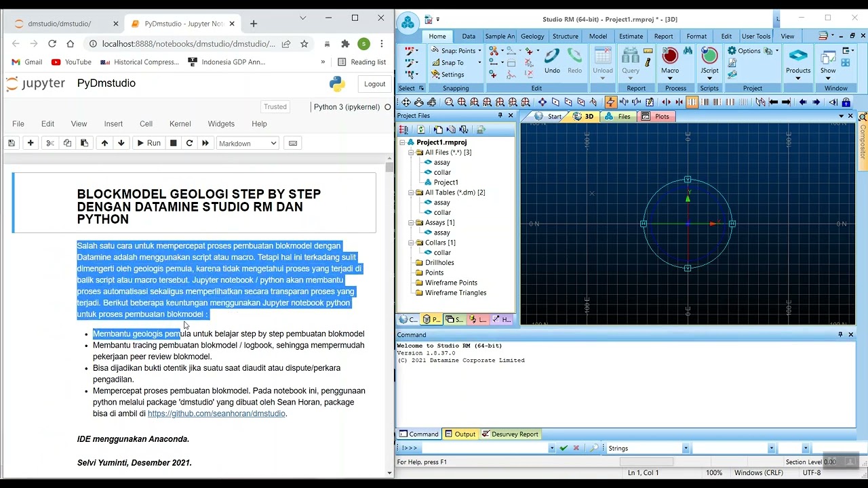The width and height of the screenshot is (868, 488).
Task: Restart kernel and run all cells
Action: (x=205, y=143)
